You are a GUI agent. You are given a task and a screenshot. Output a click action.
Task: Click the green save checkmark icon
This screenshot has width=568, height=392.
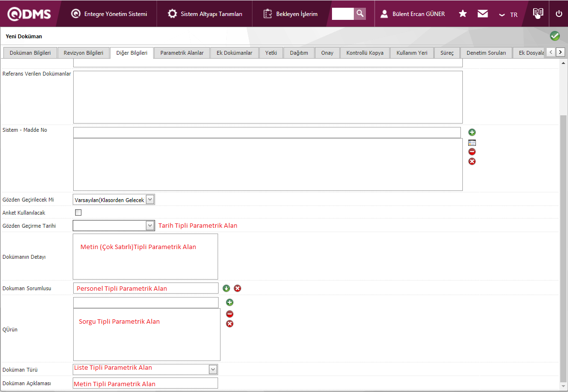(554, 36)
